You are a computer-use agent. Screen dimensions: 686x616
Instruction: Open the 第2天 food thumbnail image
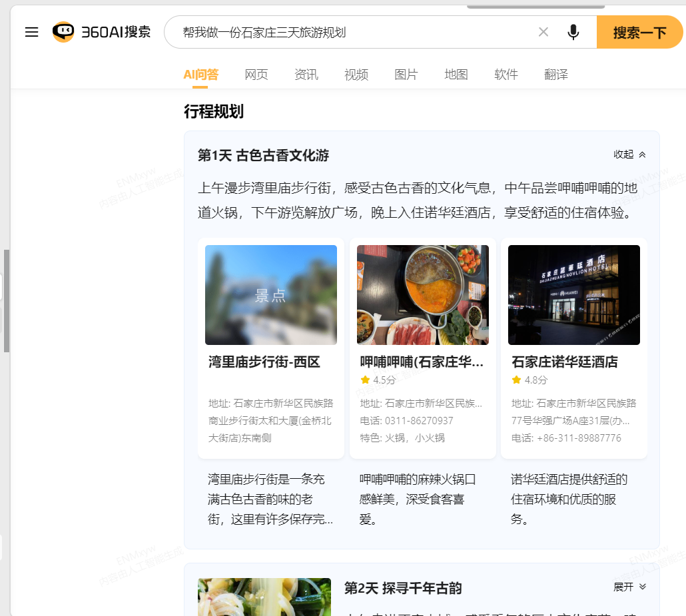click(264, 597)
